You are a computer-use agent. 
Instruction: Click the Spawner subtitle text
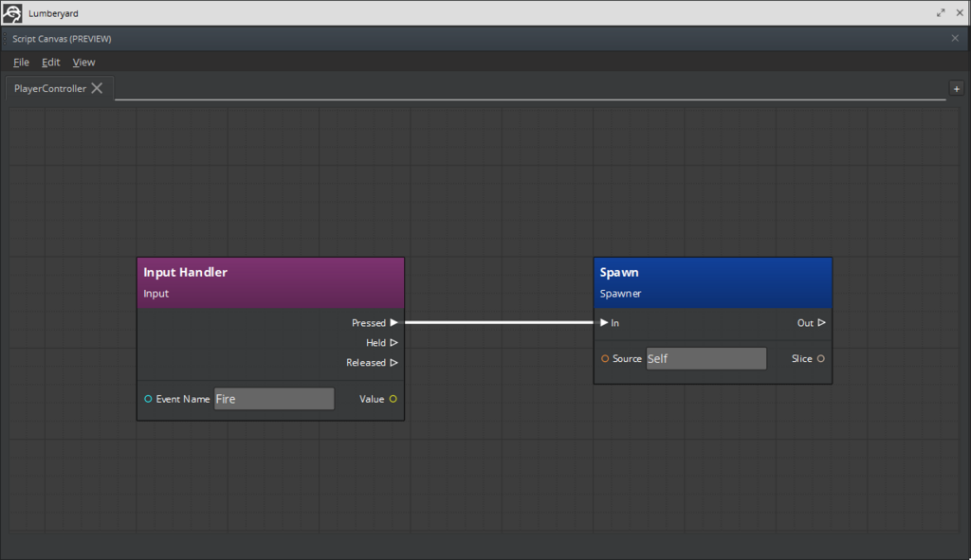coord(620,294)
